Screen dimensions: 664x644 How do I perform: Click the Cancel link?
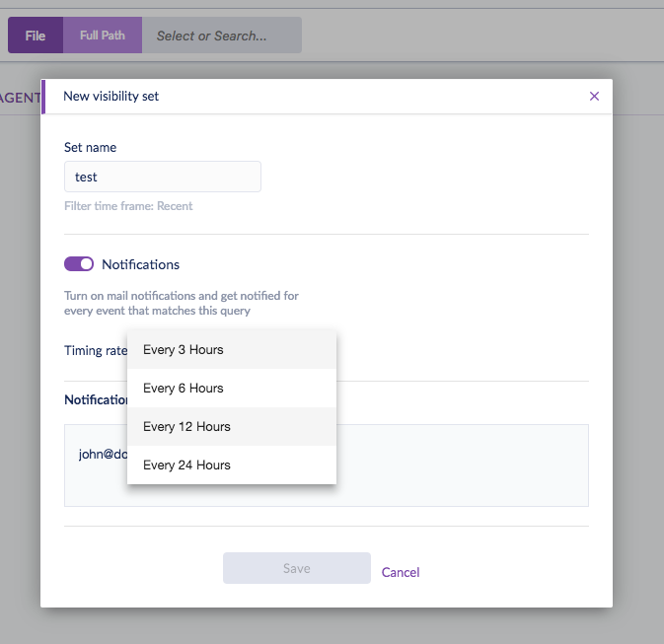(x=401, y=572)
